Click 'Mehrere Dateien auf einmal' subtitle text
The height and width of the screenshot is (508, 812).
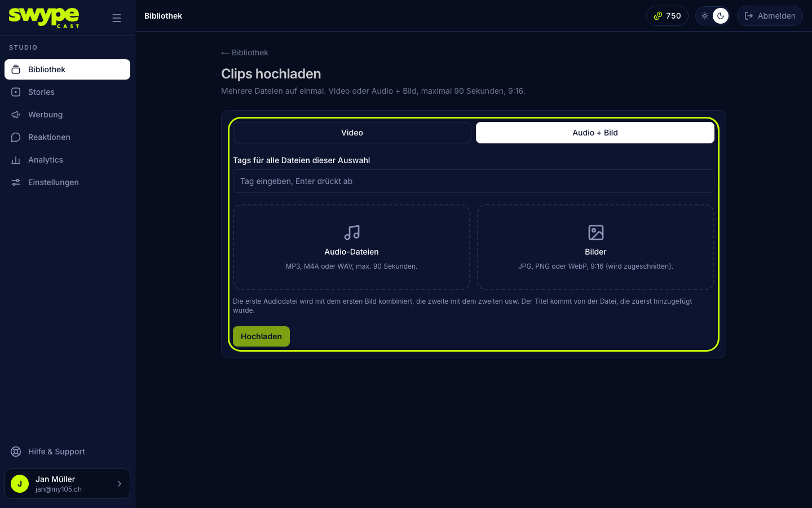373,91
